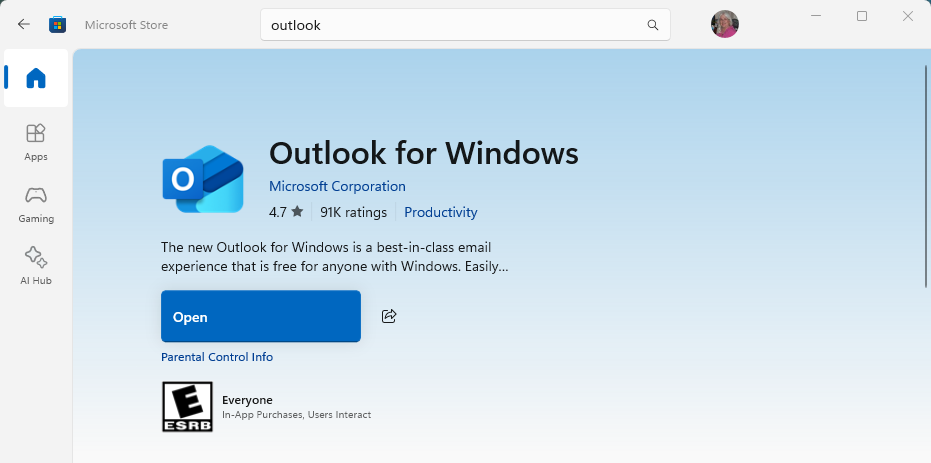Click the ESRB Everyone rating badge

(187, 407)
